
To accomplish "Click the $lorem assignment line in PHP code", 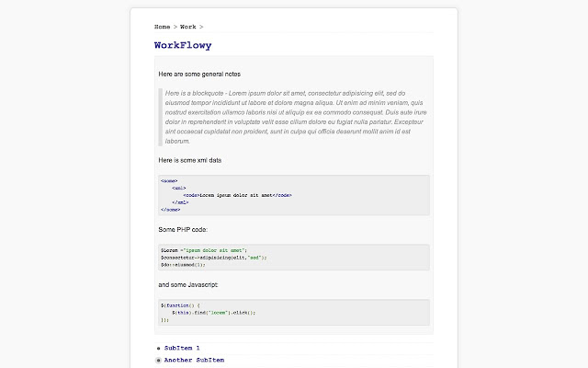I will 204,250.
